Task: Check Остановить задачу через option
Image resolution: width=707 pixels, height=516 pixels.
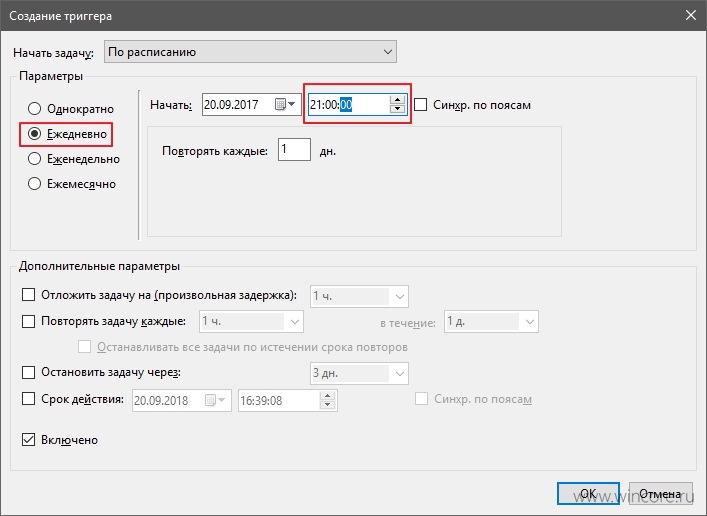Action: pos(28,373)
